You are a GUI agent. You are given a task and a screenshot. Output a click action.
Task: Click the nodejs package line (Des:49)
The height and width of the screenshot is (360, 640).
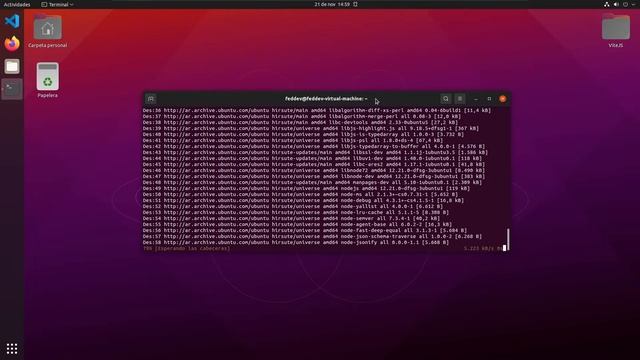306,188
